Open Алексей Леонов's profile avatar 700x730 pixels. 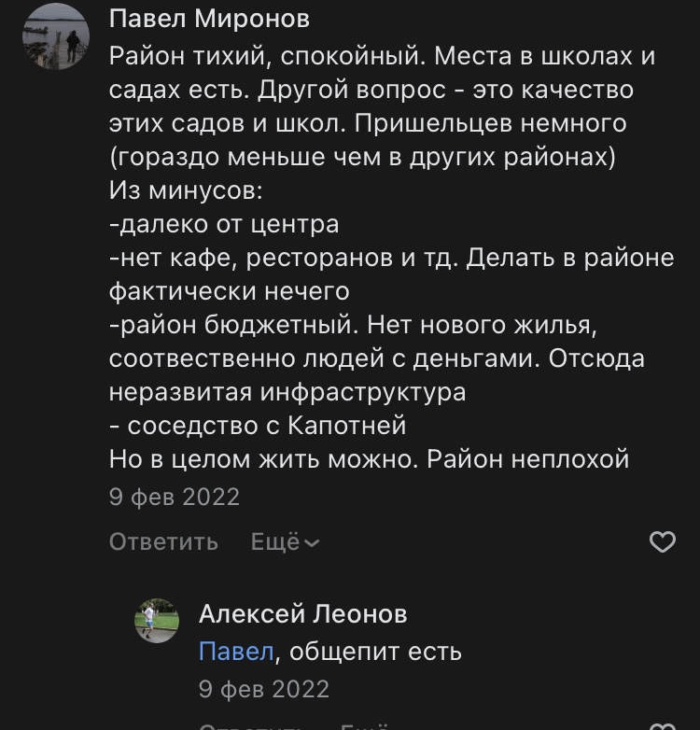tap(157, 621)
